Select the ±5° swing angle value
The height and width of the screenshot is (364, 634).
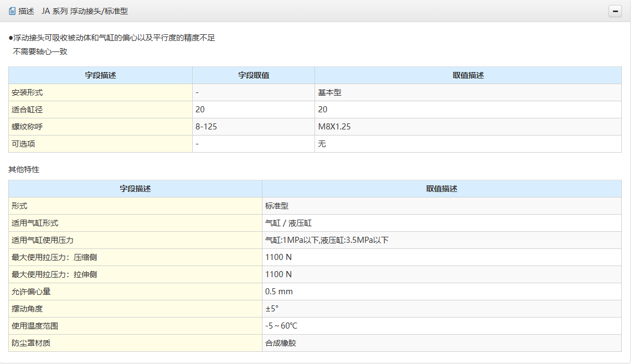pos(272,309)
